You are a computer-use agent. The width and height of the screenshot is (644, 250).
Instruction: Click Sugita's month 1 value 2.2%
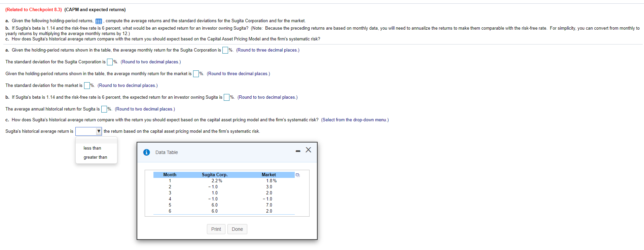pyautogui.click(x=217, y=181)
